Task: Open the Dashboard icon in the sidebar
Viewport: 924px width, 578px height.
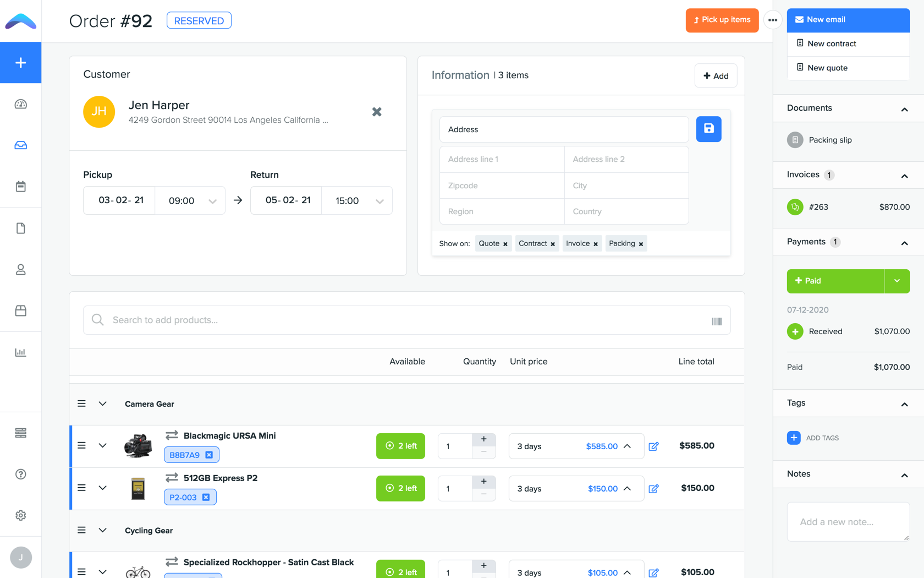Action: (x=20, y=103)
